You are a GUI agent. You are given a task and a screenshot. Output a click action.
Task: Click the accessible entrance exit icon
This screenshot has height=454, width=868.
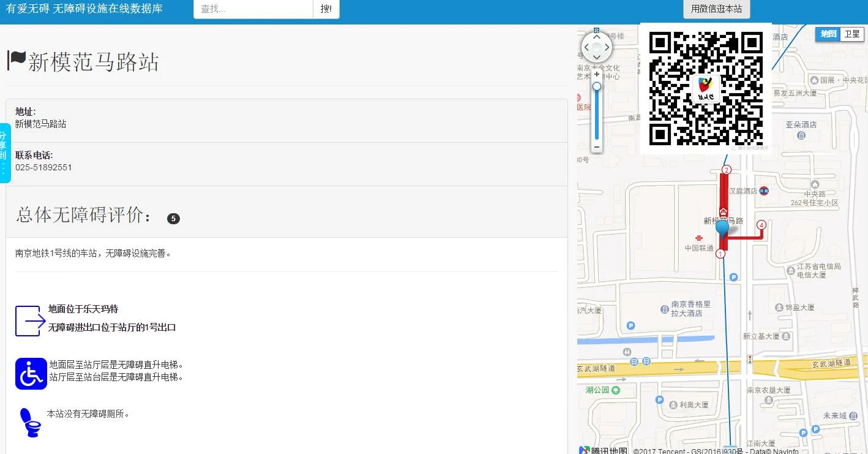[x=31, y=321]
